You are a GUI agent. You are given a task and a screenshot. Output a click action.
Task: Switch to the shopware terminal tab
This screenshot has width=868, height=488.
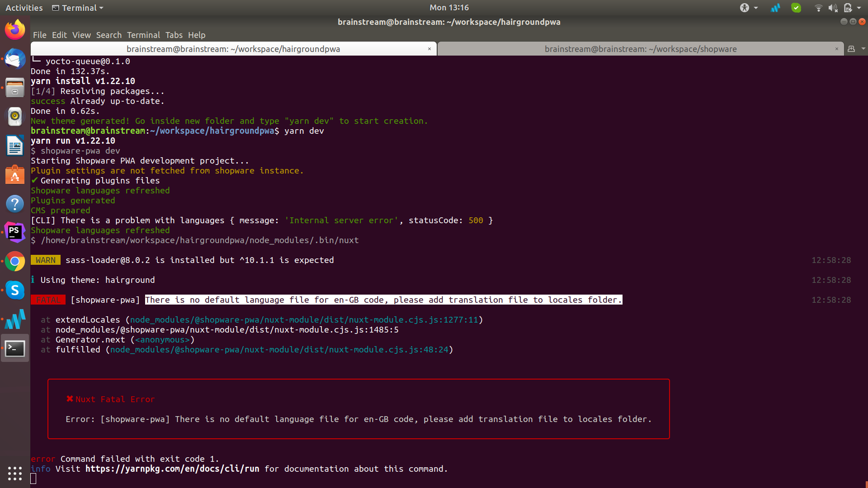coord(641,49)
